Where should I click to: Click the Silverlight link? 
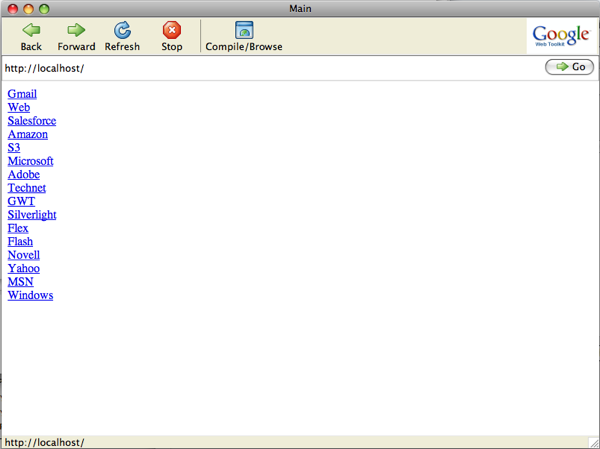click(32, 214)
